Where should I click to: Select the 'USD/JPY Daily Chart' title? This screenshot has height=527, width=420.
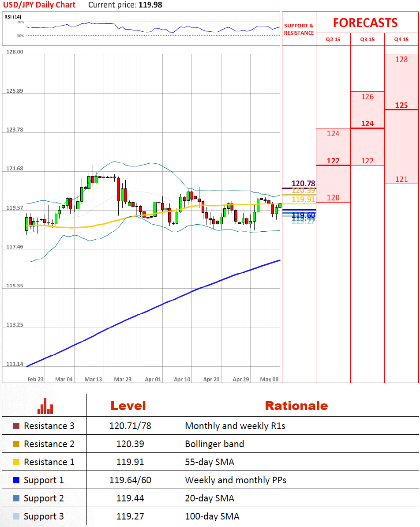point(39,5)
